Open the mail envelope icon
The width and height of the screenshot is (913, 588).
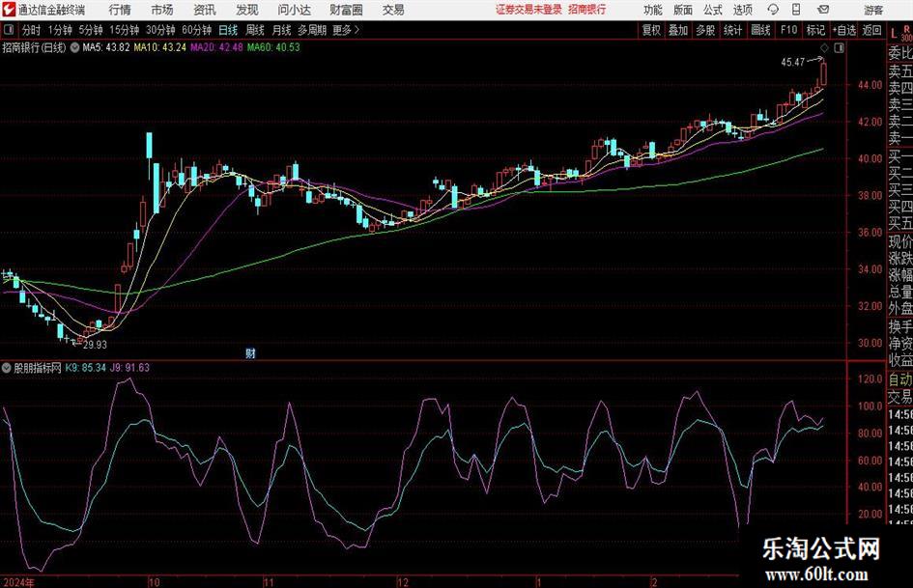[823, 10]
